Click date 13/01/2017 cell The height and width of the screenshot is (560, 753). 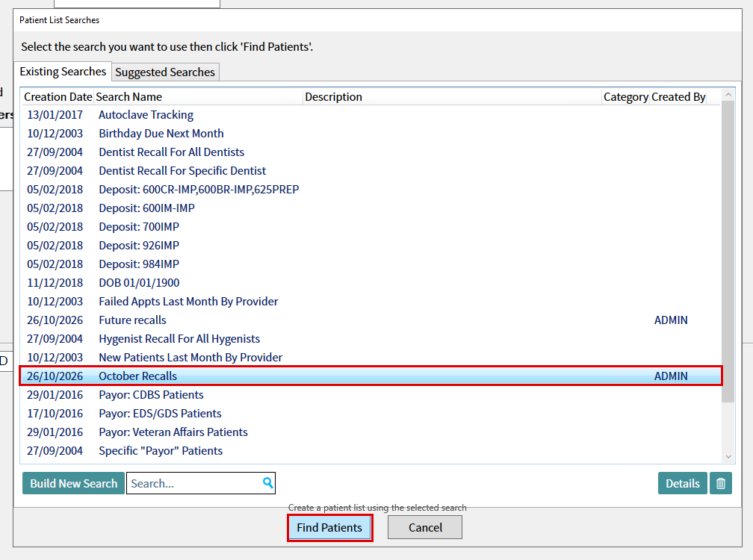(x=55, y=115)
